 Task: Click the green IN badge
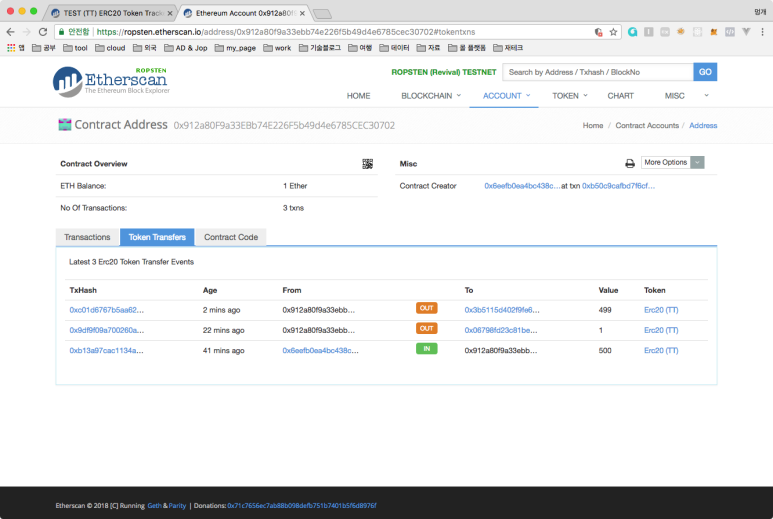click(x=426, y=348)
